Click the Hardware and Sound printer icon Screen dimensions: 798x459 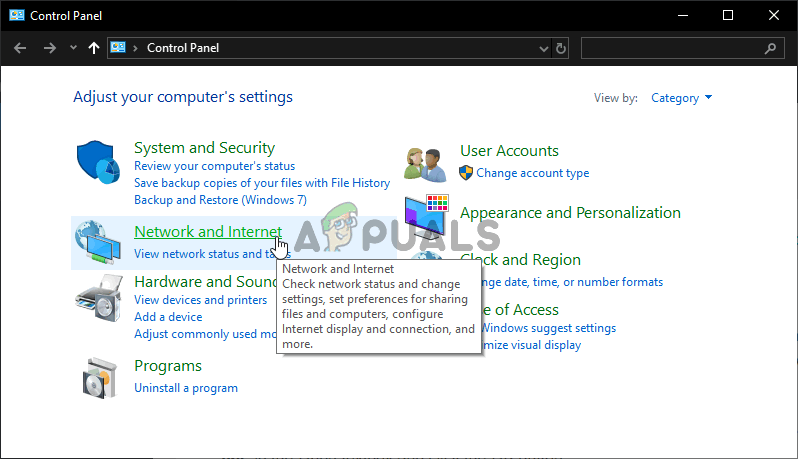coord(98,295)
